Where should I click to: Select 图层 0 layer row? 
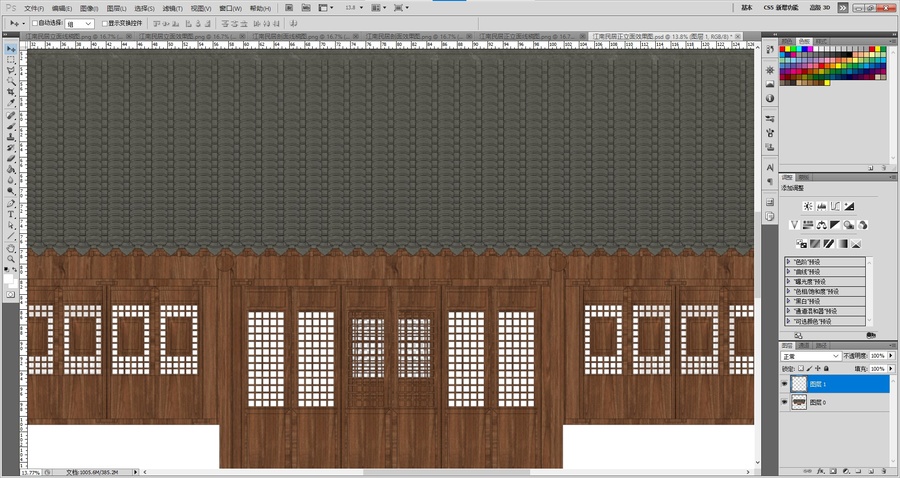[835, 402]
